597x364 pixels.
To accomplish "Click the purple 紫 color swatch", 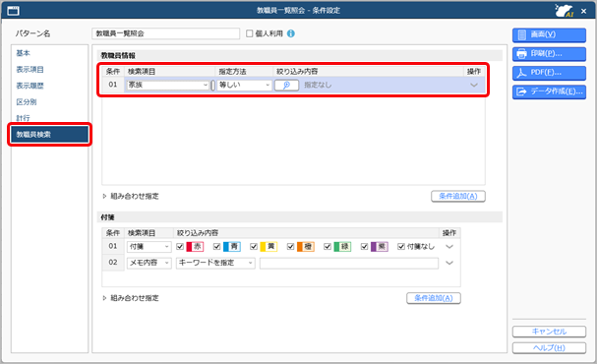I will (x=380, y=247).
